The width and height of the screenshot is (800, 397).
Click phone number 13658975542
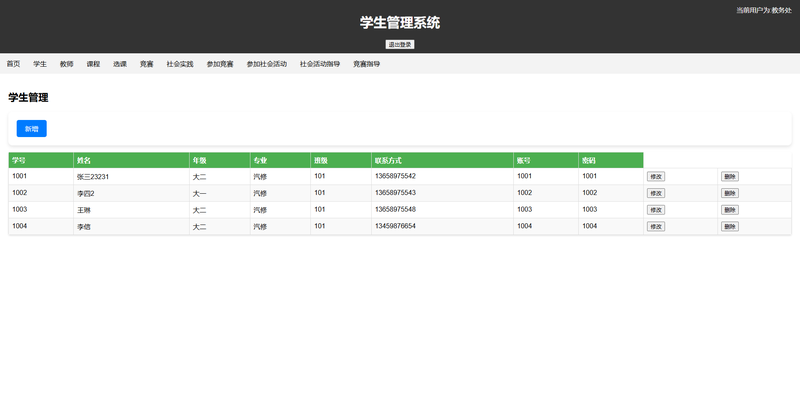pos(395,176)
